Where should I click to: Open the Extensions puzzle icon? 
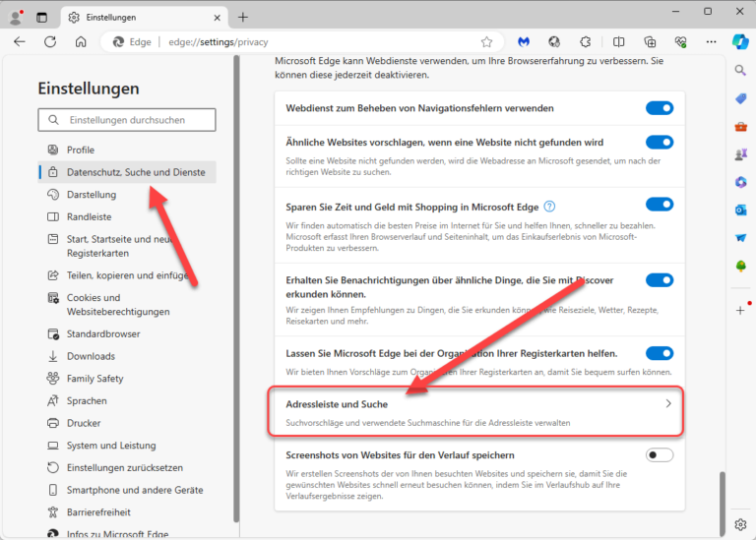586,42
